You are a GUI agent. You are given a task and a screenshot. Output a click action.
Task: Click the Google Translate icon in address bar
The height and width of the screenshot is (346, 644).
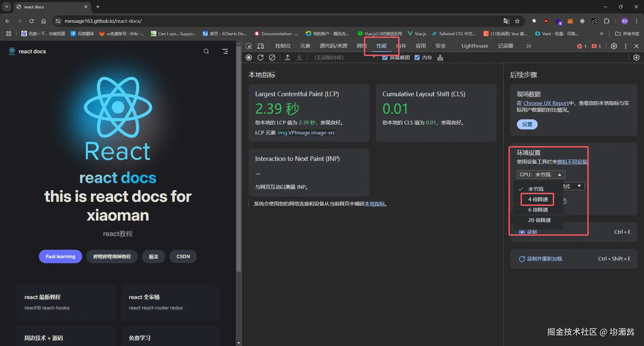(x=506, y=21)
